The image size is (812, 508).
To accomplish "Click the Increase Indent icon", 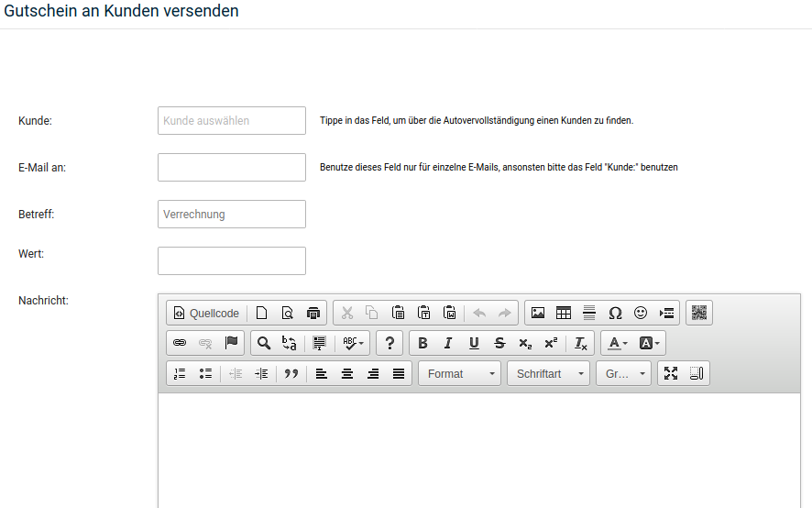I will [x=261, y=373].
